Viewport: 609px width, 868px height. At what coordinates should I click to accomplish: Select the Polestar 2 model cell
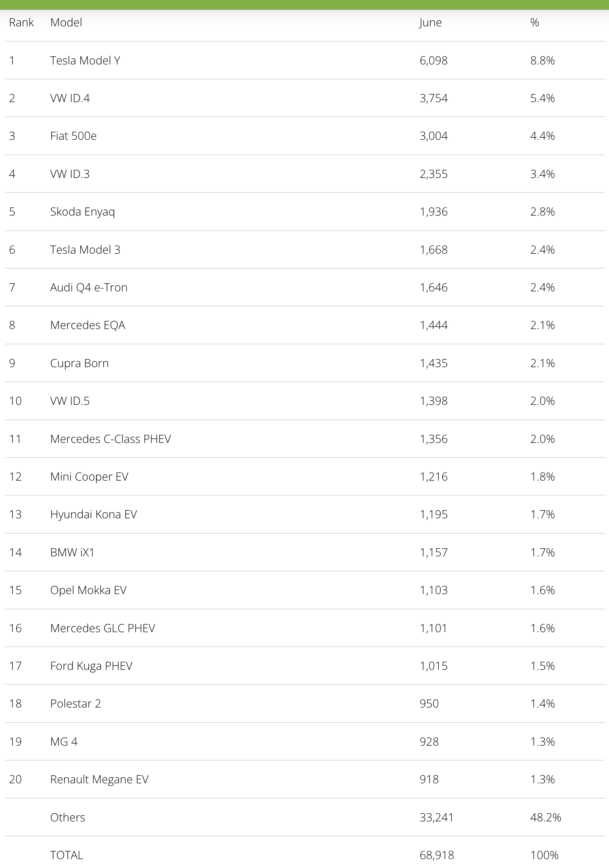click(75, 703)
